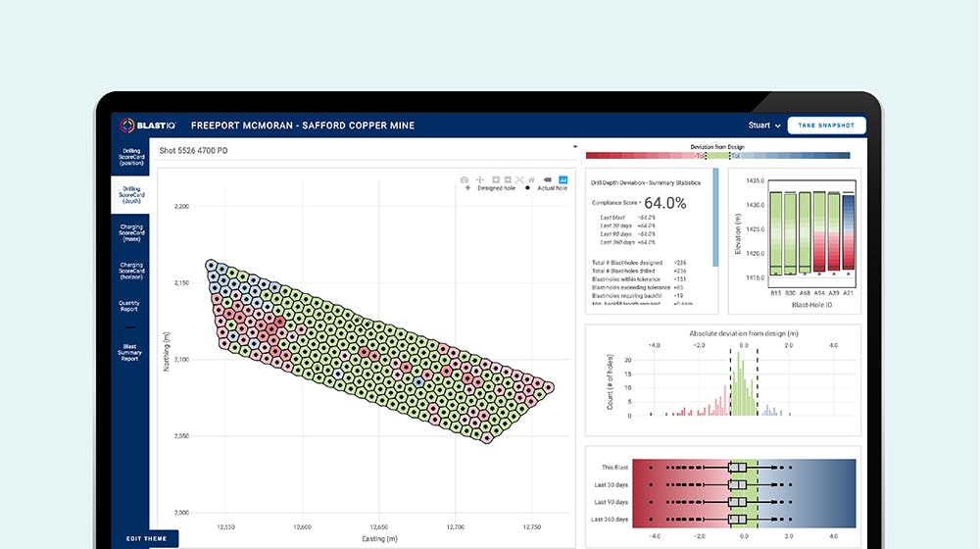The width and height of the screenshot is (980, 549).
Task: Open Charging ScoreCard (mass) tab
Action: click(130, 232)
